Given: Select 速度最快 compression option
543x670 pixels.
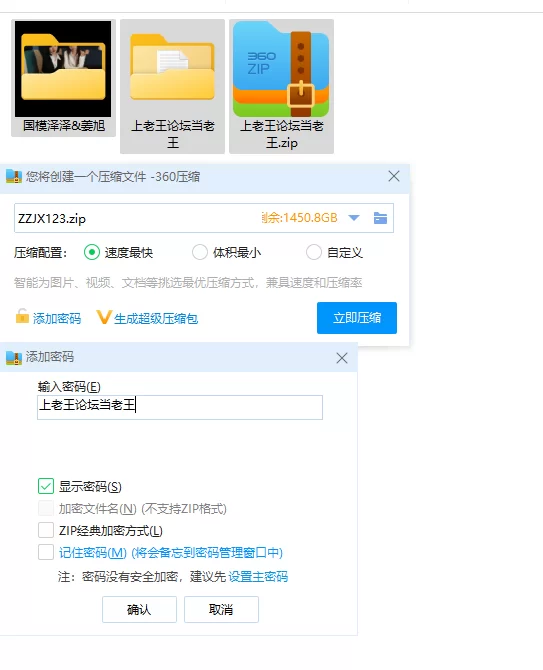Looking at the screenshot, I should 92,253.
